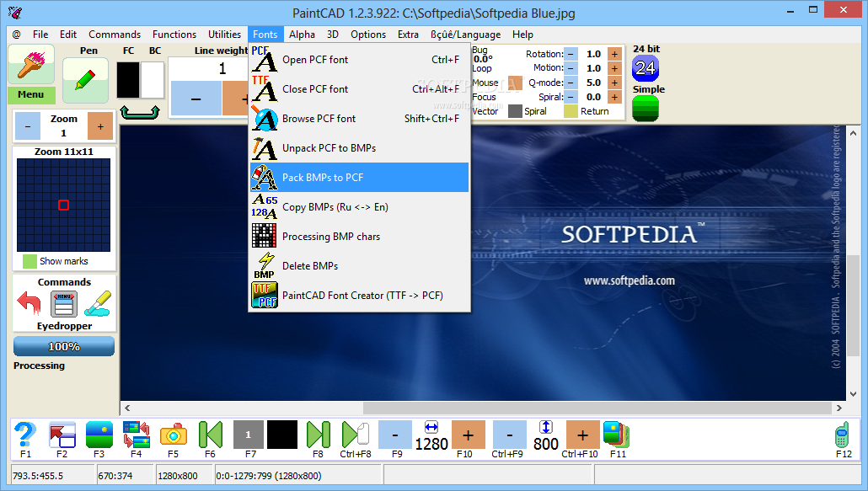
Task: Decrease Motion value
Action: click(x=571, y=68)
